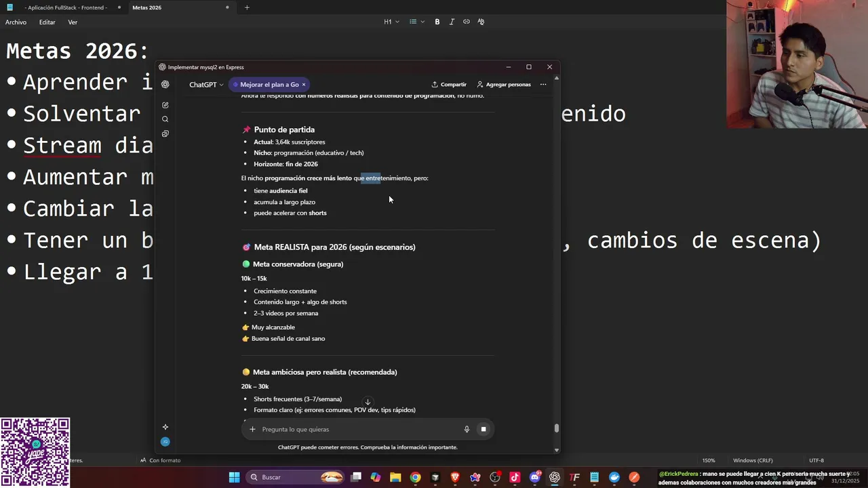The width and height of the screenshot is (868, 488).
Task: Open TikTok from the taskbar
Action: (515, 477)
